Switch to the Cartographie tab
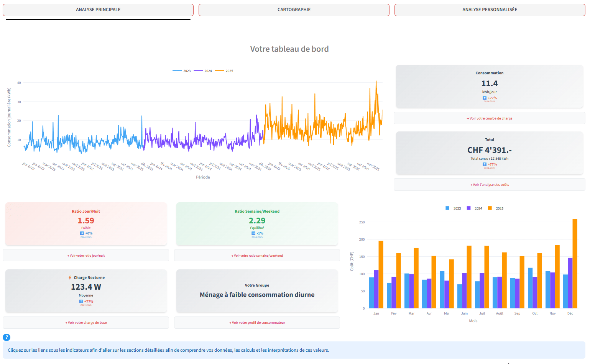590x364 pixels. (294, 10)
